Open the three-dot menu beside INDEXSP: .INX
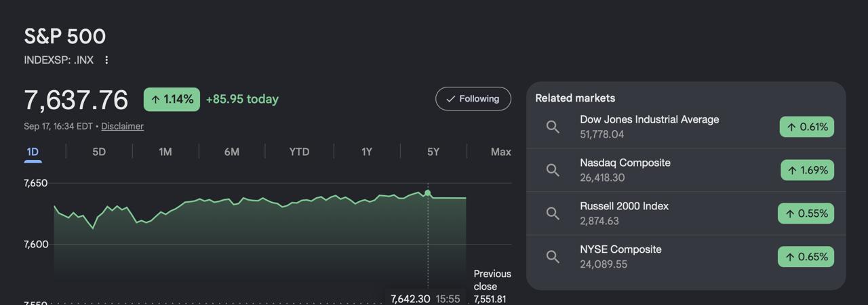The width and height of the screenshot is (868, 305). pos(106,60)
